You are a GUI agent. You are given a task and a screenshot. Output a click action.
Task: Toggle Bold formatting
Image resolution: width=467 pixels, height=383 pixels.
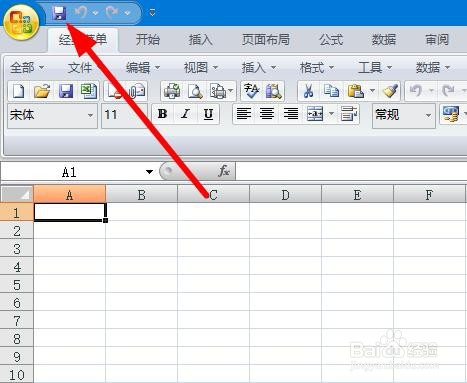coord(162,114)
